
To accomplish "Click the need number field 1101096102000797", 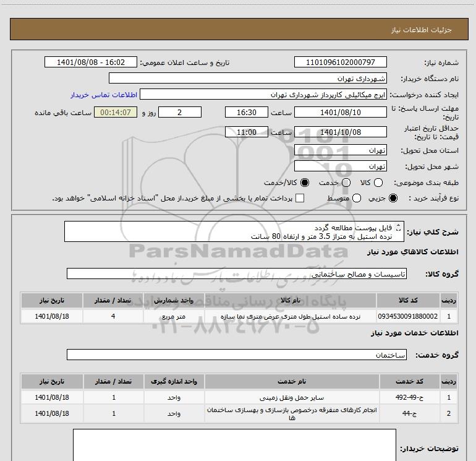I will coord(340,62).
